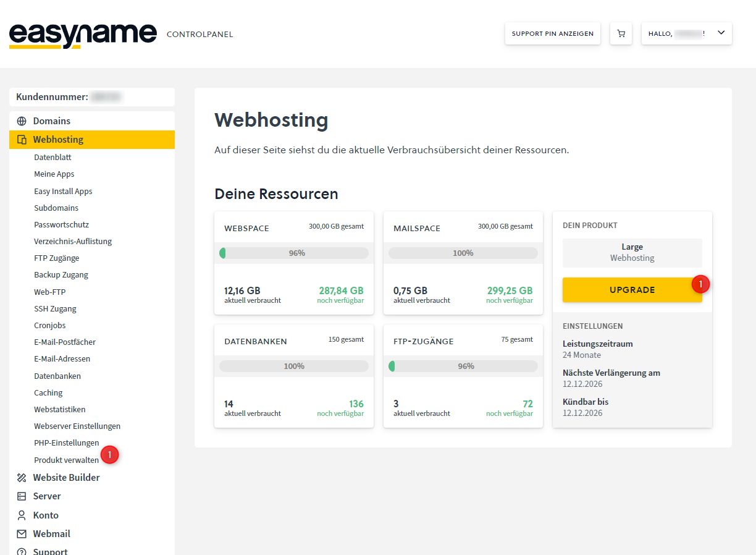Select PHP-Einstellungen in sidebar
The image size is (756, 555).
pyautogui.click(x=66, y=443)
